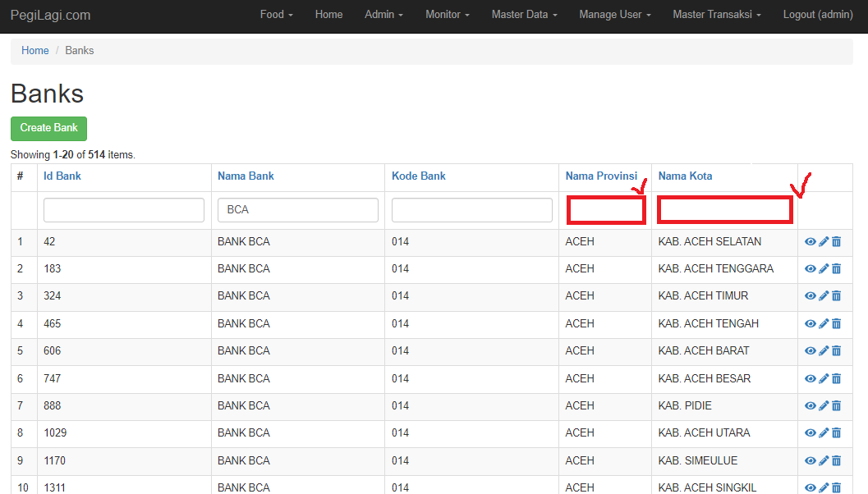Expand the Food dropdown menu
This screenshot has height=494, width=868.
pos(276,15)
